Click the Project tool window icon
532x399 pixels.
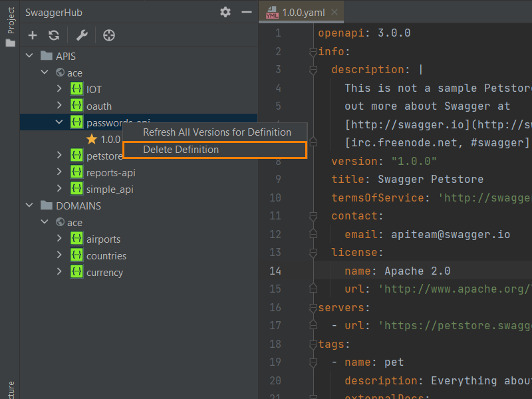click(x=10, y=43)
